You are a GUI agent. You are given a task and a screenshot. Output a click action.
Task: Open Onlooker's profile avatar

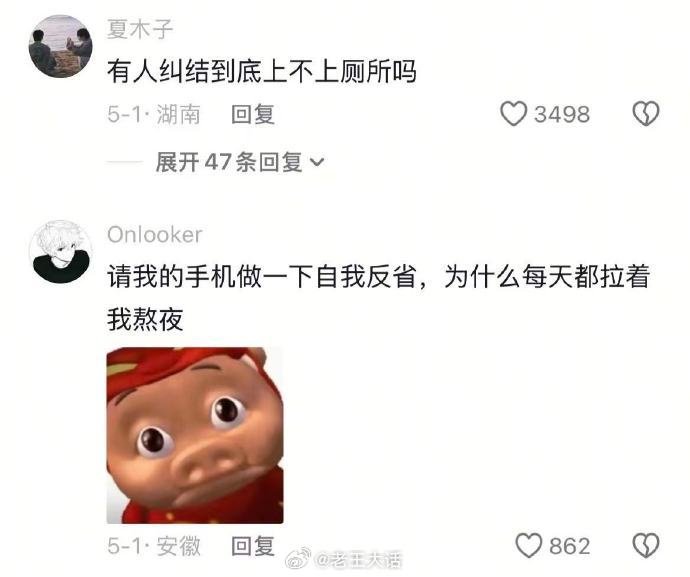coord(60,252)
